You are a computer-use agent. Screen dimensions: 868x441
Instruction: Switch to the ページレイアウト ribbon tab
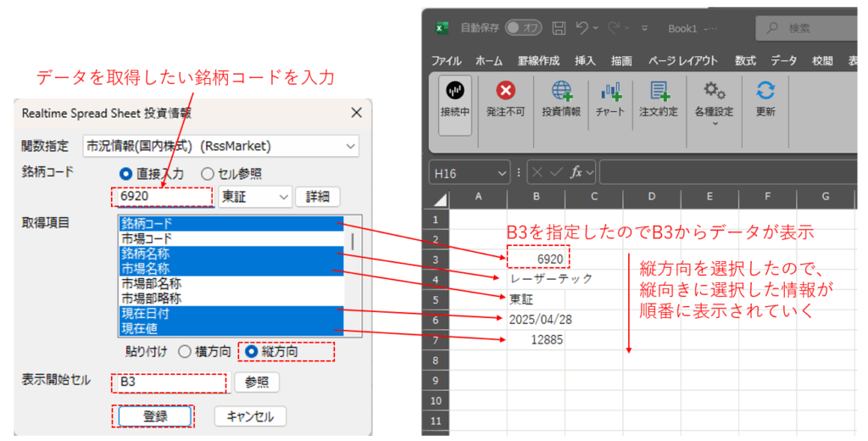point(683,61)
